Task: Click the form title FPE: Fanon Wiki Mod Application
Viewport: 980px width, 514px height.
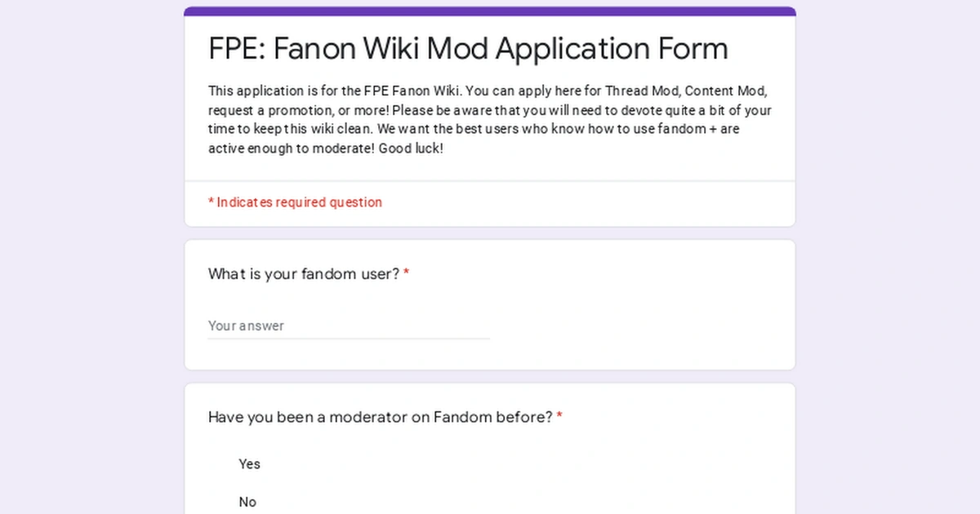Action: pyautogui.click(x=467, y=49)
